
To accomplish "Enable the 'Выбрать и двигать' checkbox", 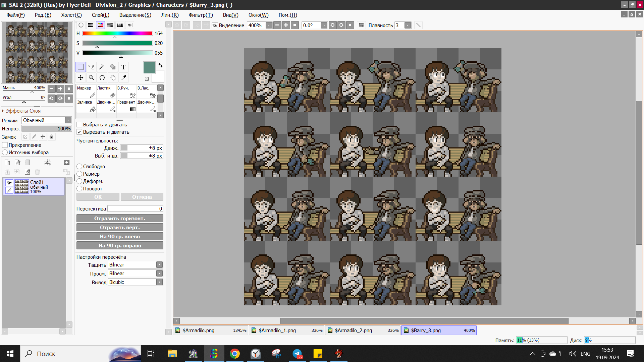I will pos(79,125).
